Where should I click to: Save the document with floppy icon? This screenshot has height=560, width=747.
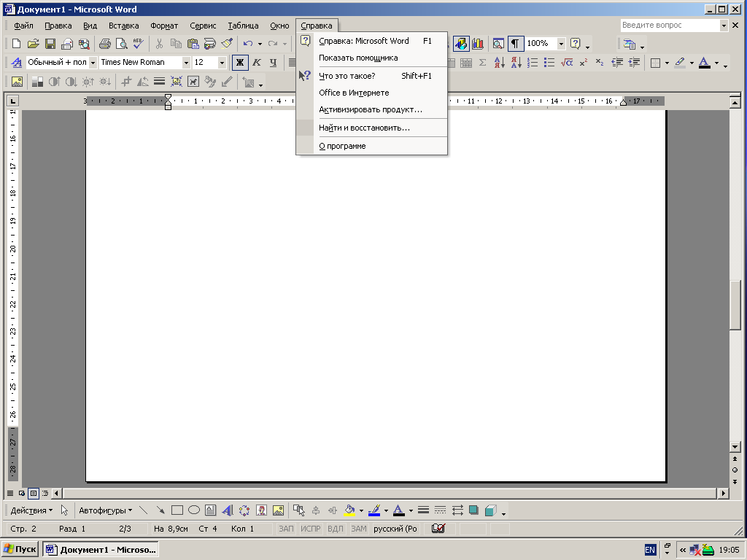pyautogui.click(x=50, y=44)
